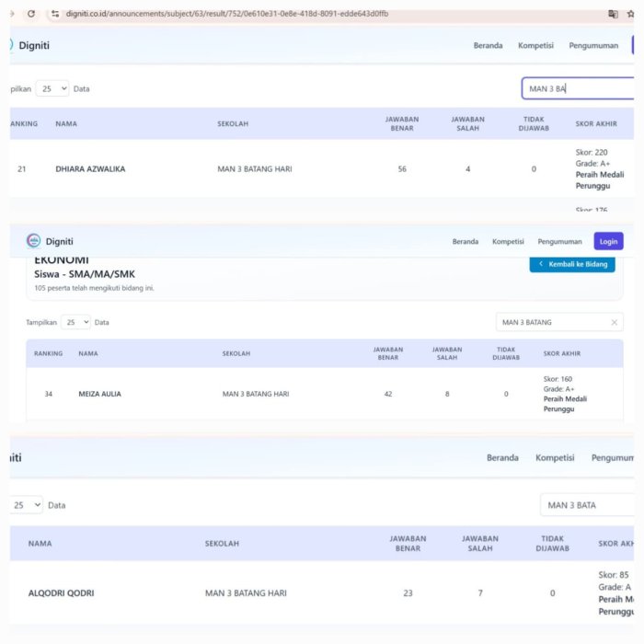Click the Digniti logo in middle header
Image resolution: width=644 pixels, height=644 pixels.
34,241
